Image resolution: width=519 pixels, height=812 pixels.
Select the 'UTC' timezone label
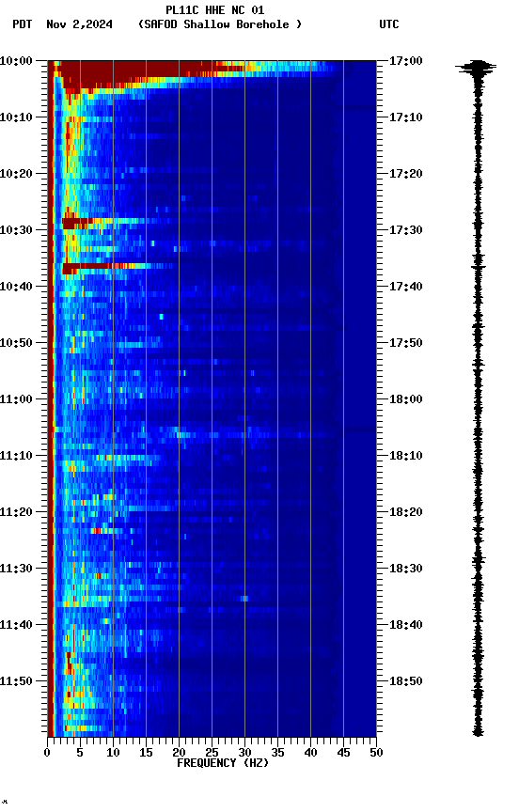click(x=389, y=24)
